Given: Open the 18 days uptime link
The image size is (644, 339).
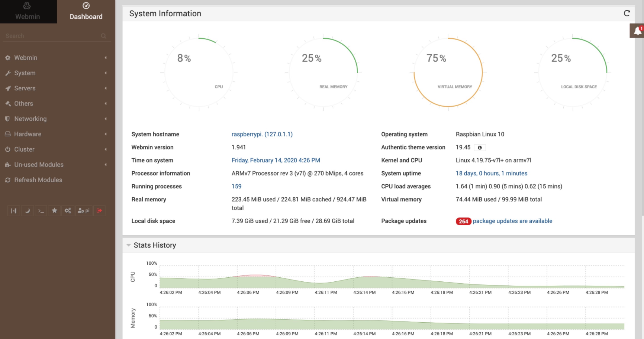Looking at the screenshot, I should (x=492, y=173).
